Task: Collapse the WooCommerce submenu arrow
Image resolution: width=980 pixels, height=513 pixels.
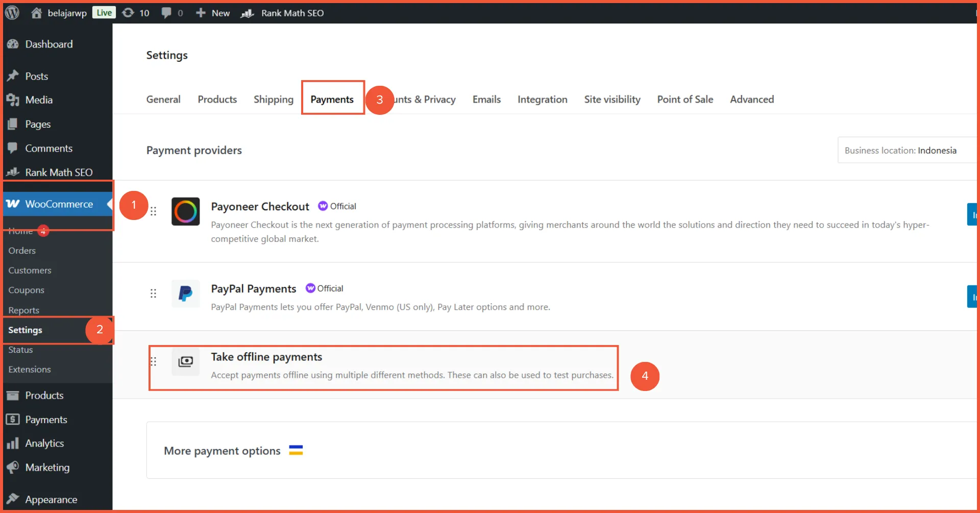Action: pyautogui.click(x=109, y=204)
